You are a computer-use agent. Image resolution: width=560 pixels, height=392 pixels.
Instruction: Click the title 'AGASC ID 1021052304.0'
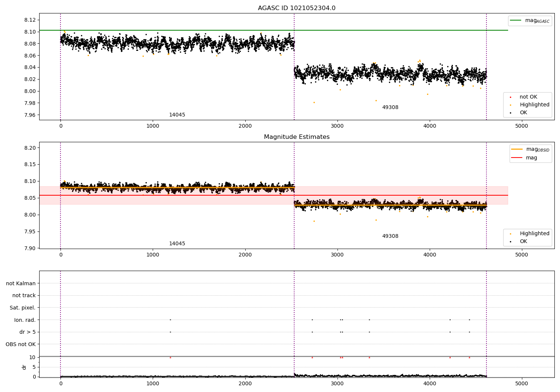click(x=296, y=8)
